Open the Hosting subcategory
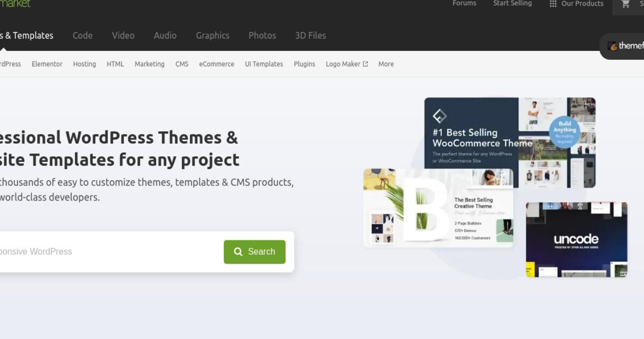Screen dimensions: 644x339 [84, 64]
